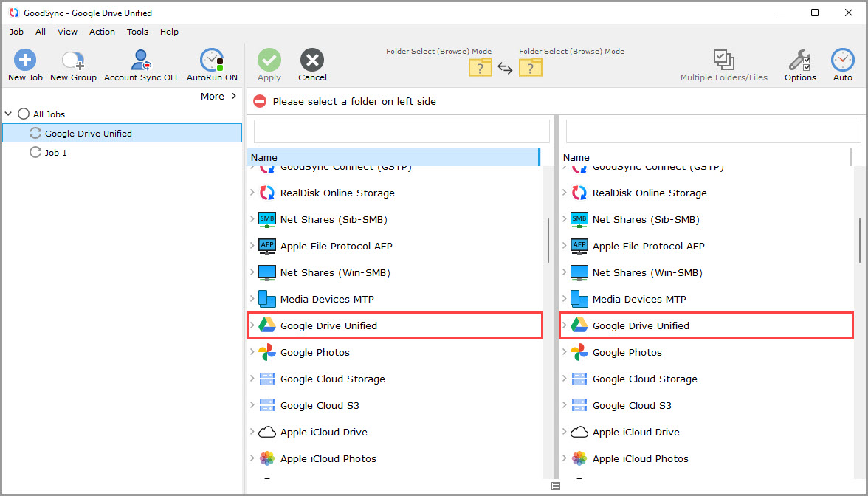Image resolution: width=868 pixels, height=496 pixels.
Task: Select Google Cloud S3 text in right pane
Action: 632,405
